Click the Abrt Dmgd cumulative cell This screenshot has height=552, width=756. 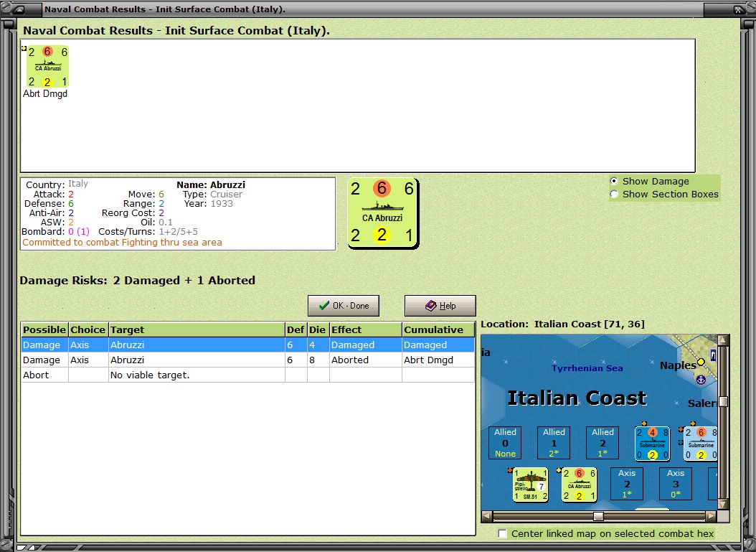[438, 360]
